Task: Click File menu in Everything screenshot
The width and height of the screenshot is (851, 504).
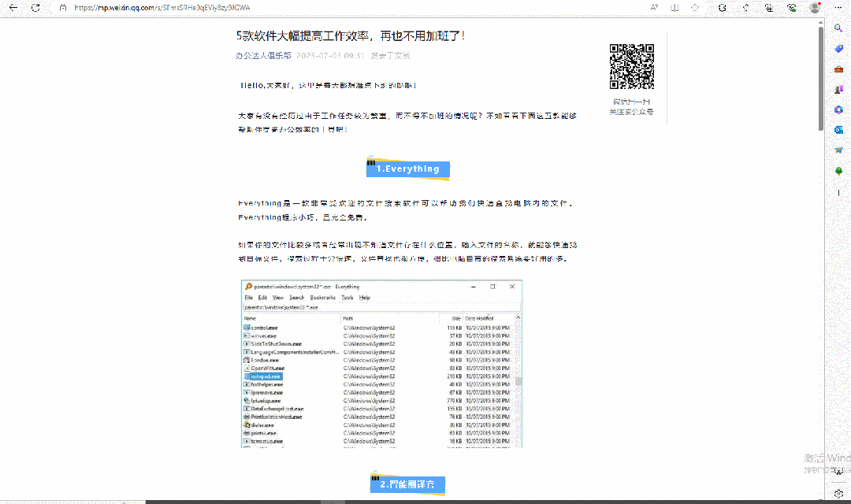Action: click(248, 298)
